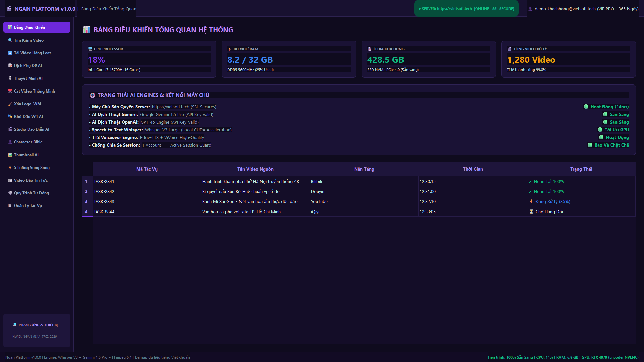
Task: Click the Phần Cứng & Thiết Bị laptop icon
Action: click(x=15, y=325)
